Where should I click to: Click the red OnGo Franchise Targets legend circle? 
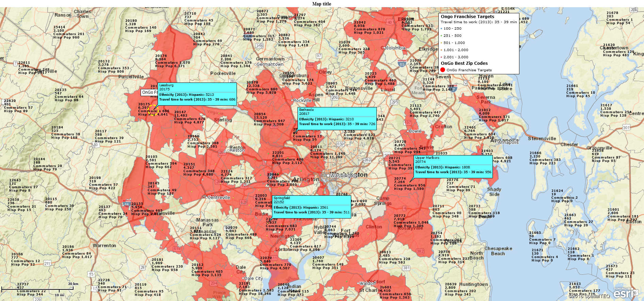pyautogui.click(x=442, y=70)
